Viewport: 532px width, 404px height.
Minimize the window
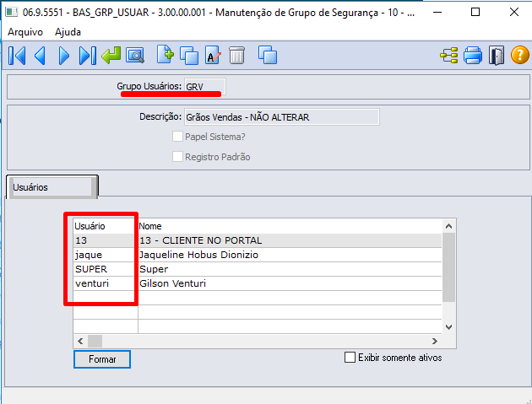tap(437, 12)
